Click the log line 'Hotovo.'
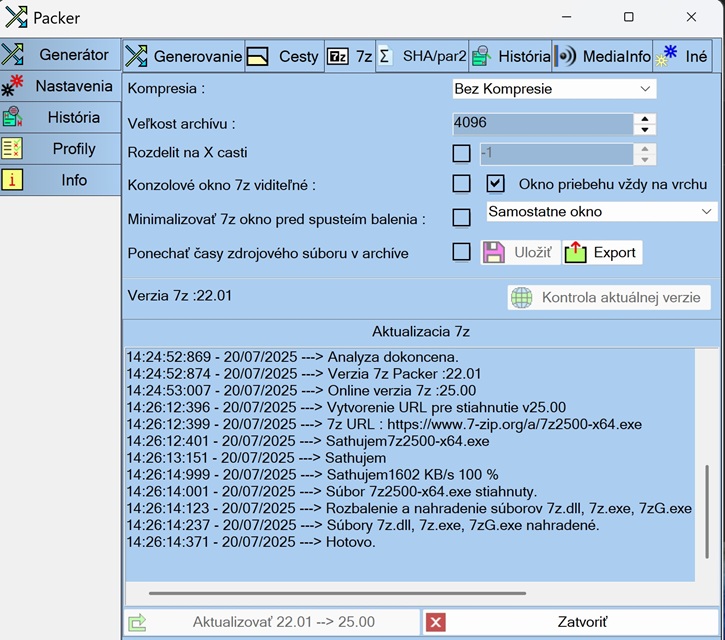 252,542
